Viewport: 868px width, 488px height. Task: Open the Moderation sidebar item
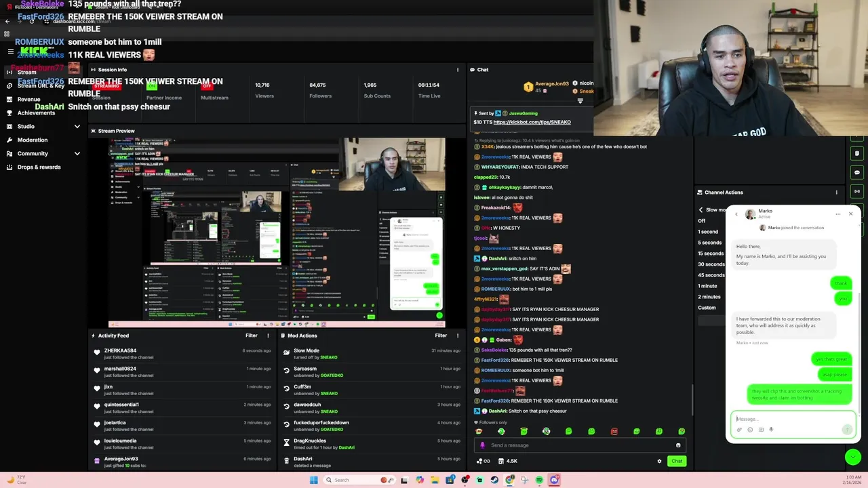click(x=33, y=140)
